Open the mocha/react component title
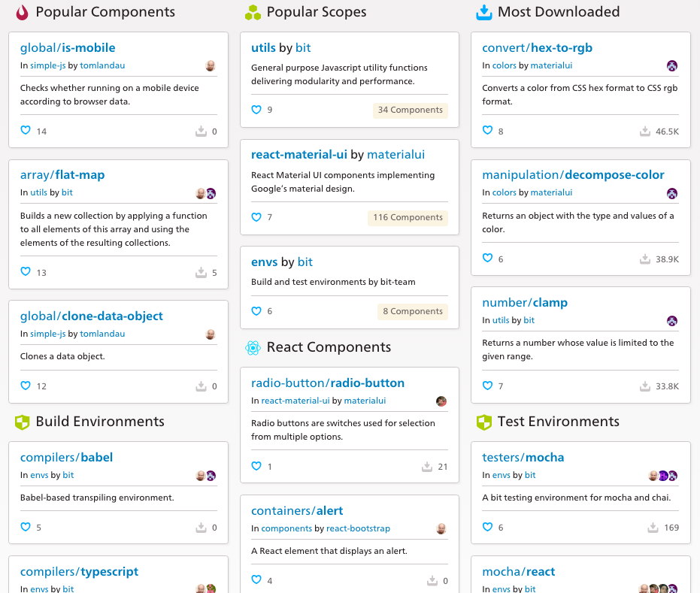 pyautogui.click(x=518, y=572)
